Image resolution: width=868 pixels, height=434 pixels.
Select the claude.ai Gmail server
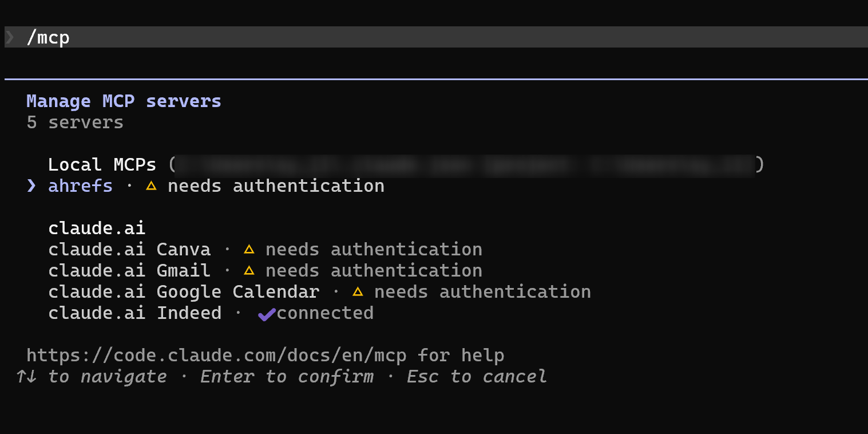coord(129,270)
